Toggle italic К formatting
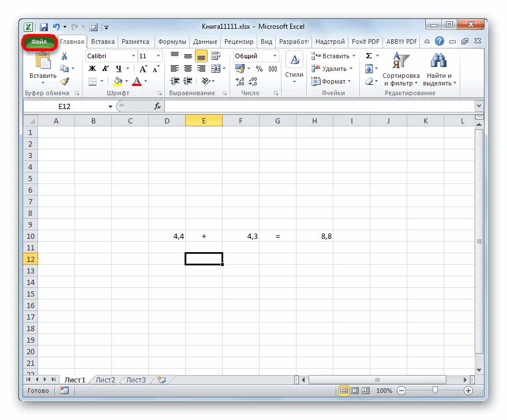The width and height of the screenshot is (507, 420). 105,69
